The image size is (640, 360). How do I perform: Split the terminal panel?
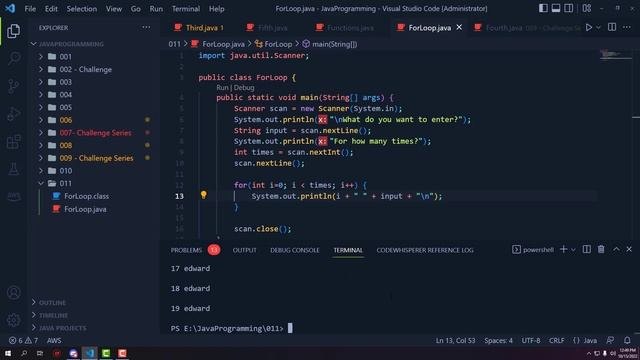(587, 249)
